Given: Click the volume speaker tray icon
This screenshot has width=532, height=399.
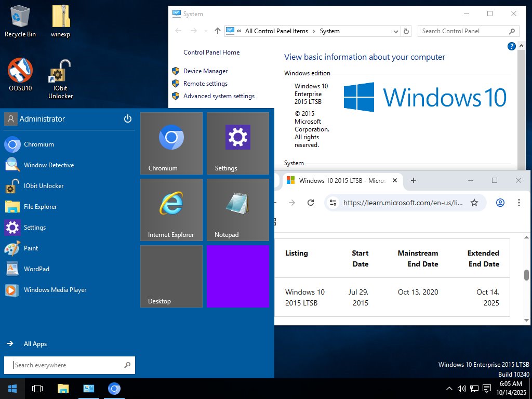Looking at the screenshot, I should [x=461, y=389].
